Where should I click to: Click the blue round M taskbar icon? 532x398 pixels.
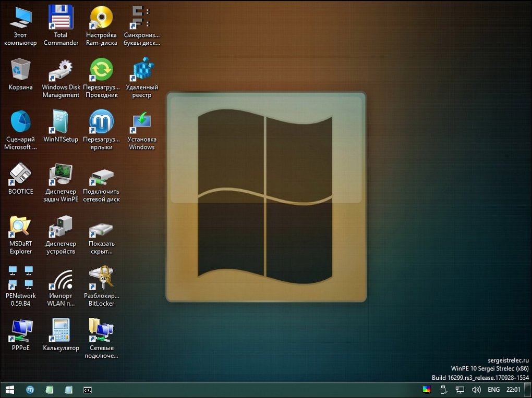[x=30, y=390]
